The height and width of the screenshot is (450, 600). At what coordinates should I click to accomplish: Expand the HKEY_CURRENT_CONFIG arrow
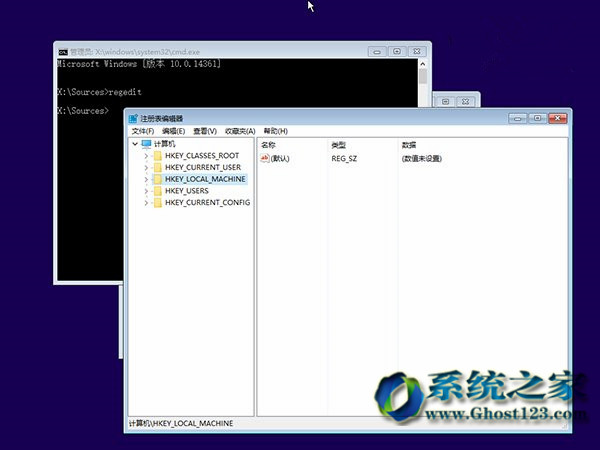click(146, 203)
